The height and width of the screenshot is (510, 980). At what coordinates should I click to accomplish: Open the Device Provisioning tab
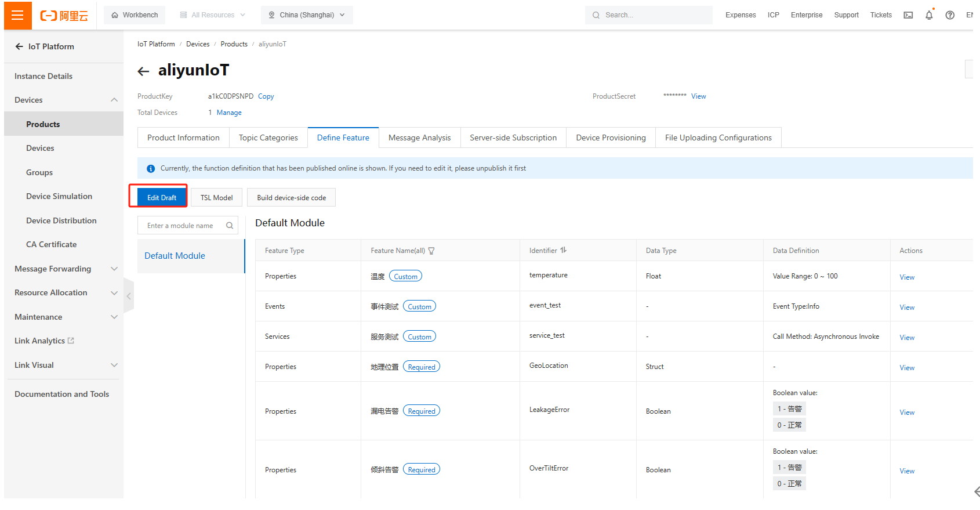tap(611, 138)
